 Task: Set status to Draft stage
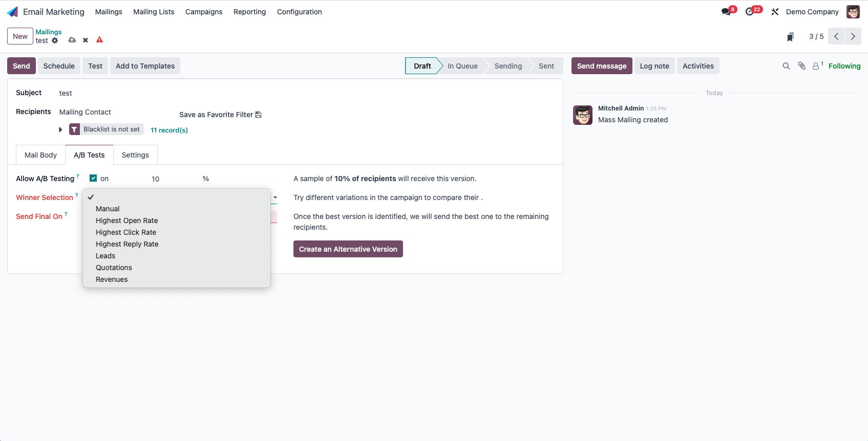click(422, 66)
